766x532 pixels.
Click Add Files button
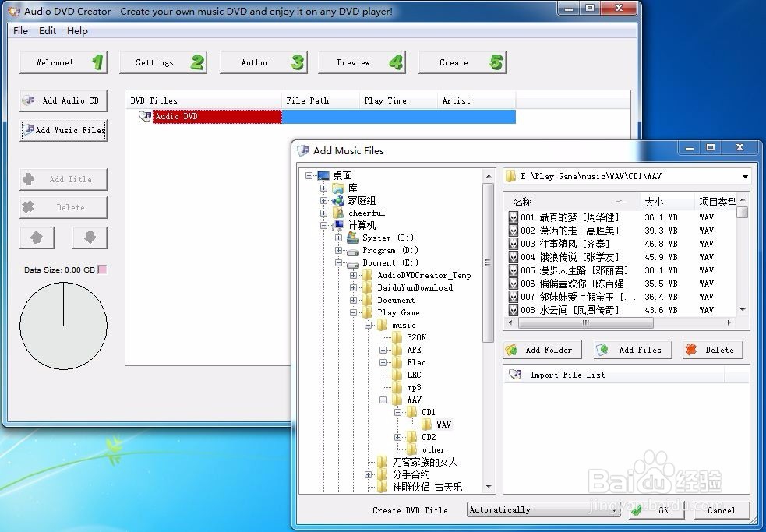(x=633, y=350)
